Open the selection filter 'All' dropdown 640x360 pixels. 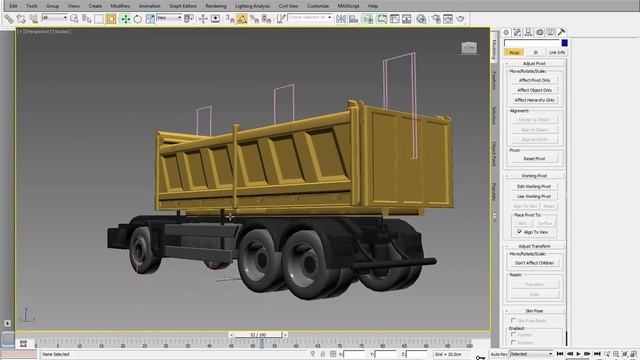pyautogui.click(x=55, y=18)
